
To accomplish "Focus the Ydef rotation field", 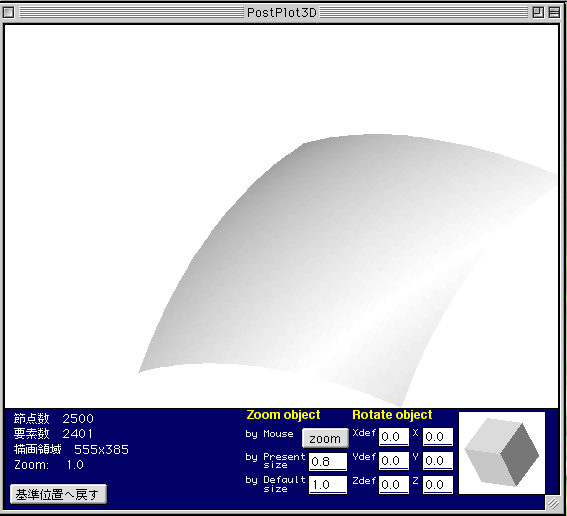I will 394,461.
